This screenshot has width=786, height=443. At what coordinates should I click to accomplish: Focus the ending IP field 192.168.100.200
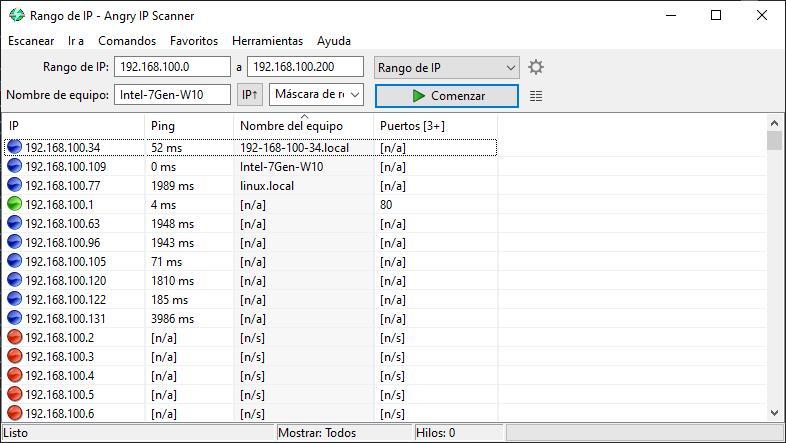point(305,67)
